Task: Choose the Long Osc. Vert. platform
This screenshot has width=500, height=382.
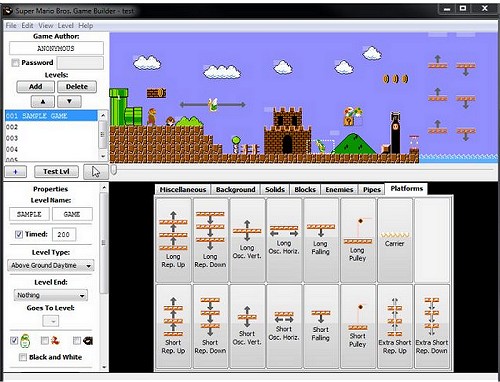Action: pyautogui.click(x=247, y=240)
